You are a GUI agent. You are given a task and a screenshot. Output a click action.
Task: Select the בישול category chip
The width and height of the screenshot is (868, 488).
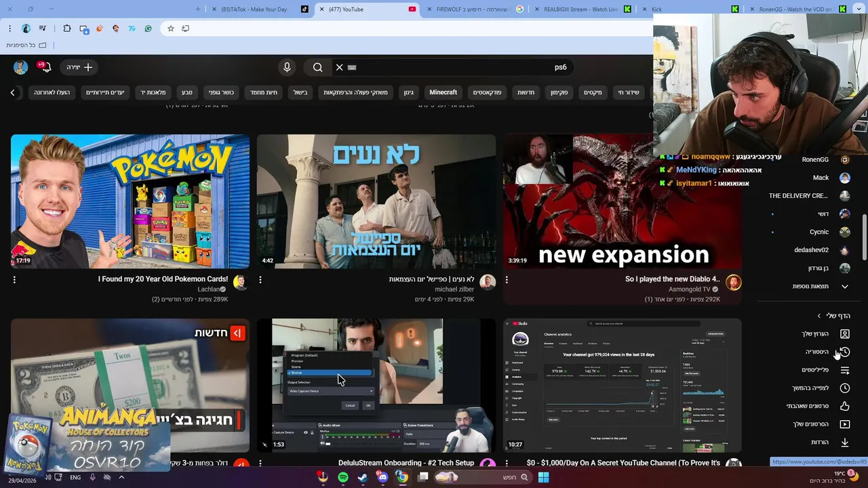click(300, 92)
